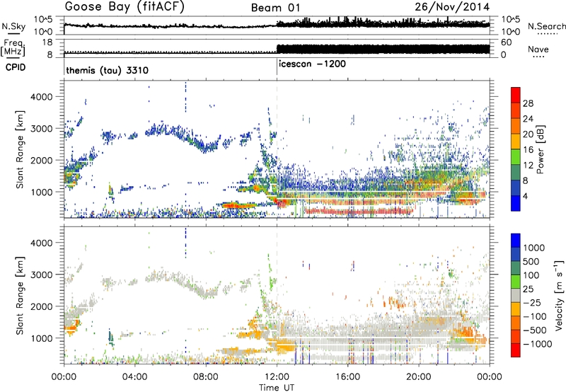Click the '24' Power colorbar tick label
The width and height of the screenshot is (566, 392).
coord(528,119)
